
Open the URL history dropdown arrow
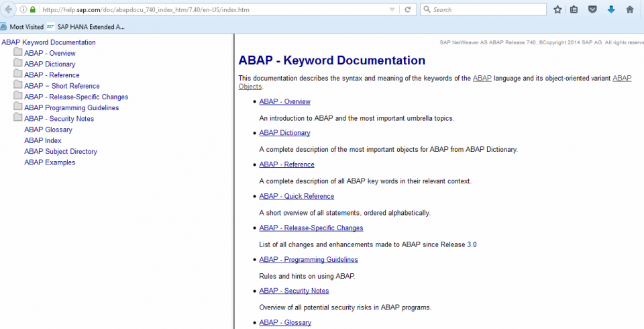[x=392, y=9]
